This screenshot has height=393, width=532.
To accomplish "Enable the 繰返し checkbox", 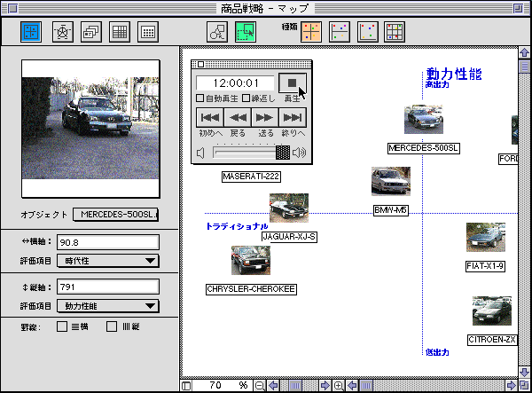I will (x=246, y=98).
